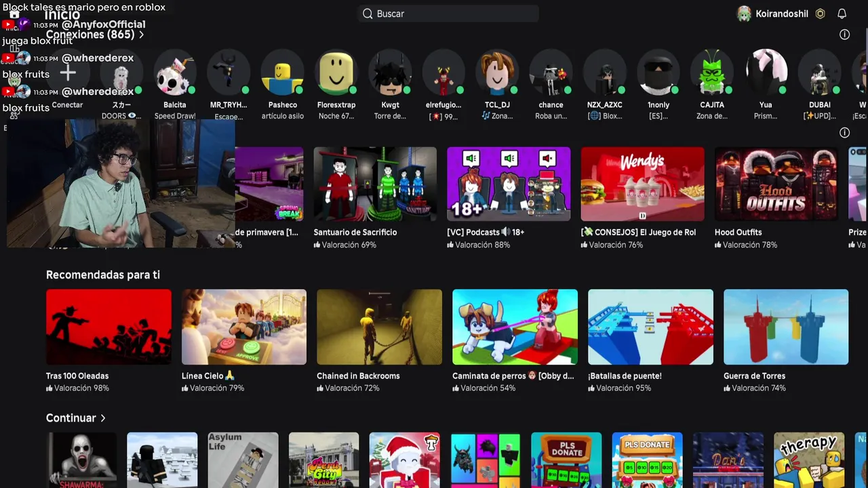The image size is (868, 488).
Task: Open therapy game in Continuar
Action: pyautogui.click(x=809, y=460)
